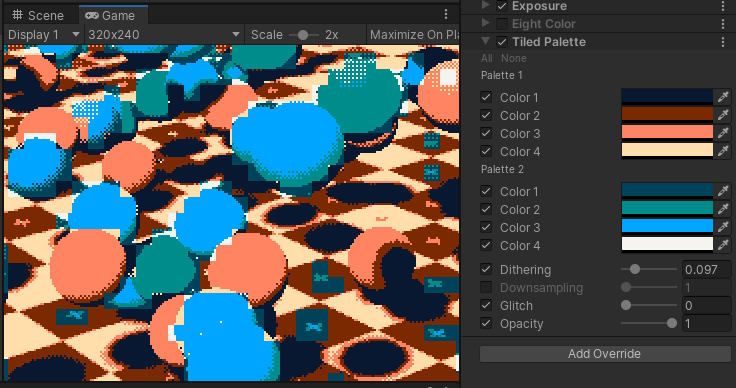Click the Opacity slider handle
The width and height of the screenshot is (736, 388).
[x=672, y=323]
